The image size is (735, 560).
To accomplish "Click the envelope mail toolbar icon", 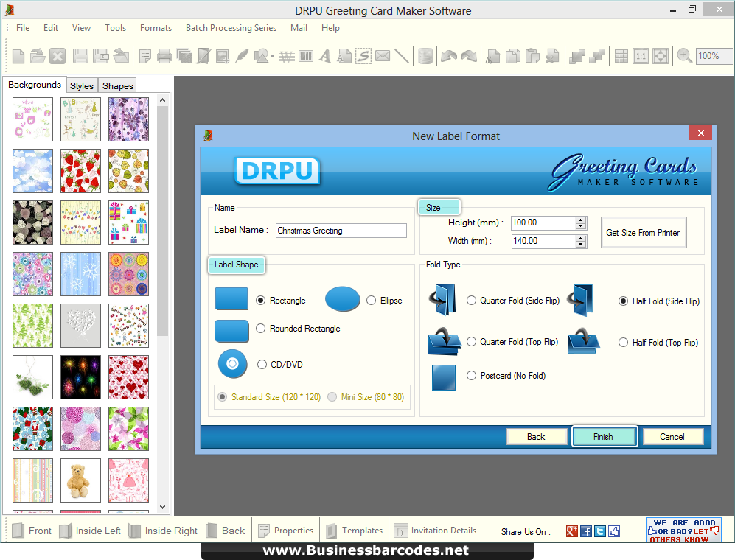I will pos(383,56).
